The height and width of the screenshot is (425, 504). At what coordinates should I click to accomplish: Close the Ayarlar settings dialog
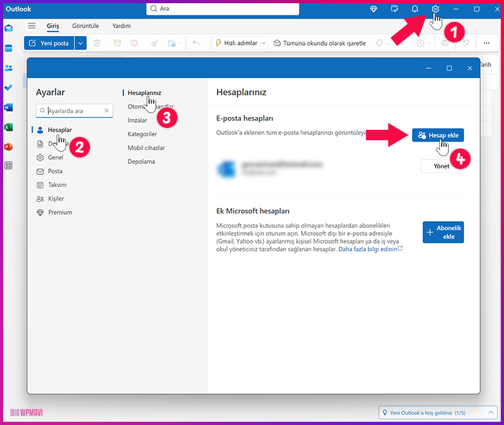pyautogui.click(x=469, y=68)
